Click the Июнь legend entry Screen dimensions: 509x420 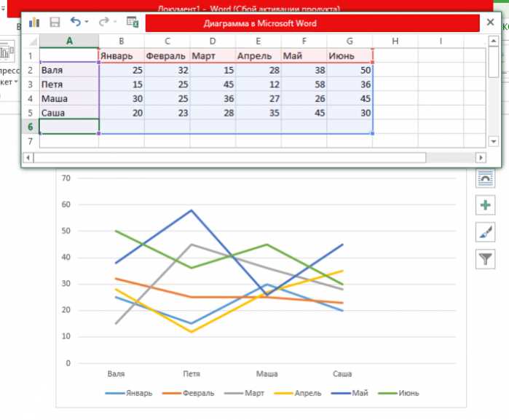coord(398,393)
